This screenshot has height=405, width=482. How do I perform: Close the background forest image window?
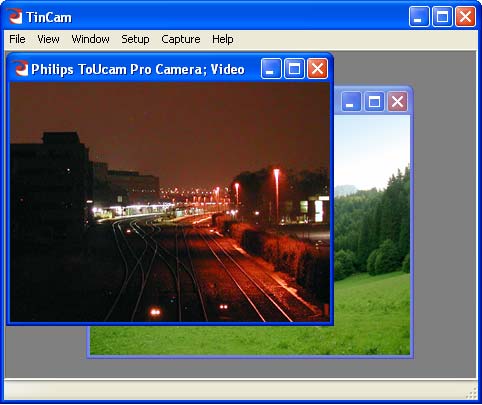[x=397, y=102]
